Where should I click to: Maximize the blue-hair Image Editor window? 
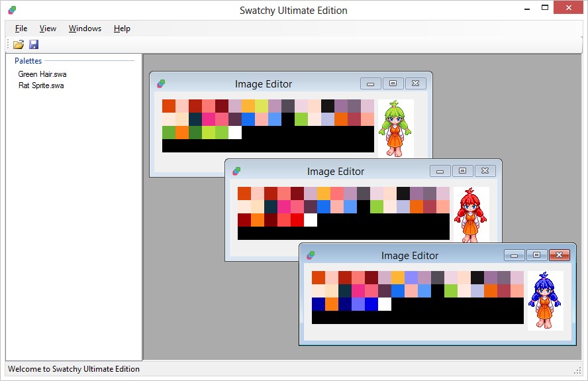(536, 255)
